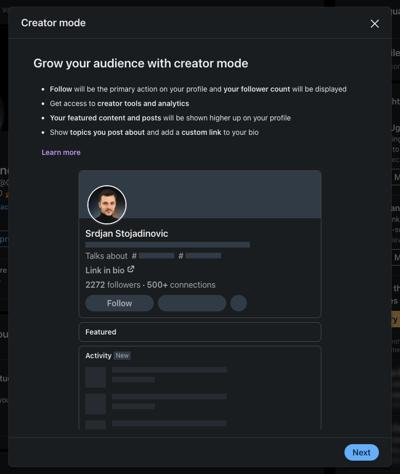Click the profile photo avatar
This screenshot has height=474, width=400.
point(107,204)
